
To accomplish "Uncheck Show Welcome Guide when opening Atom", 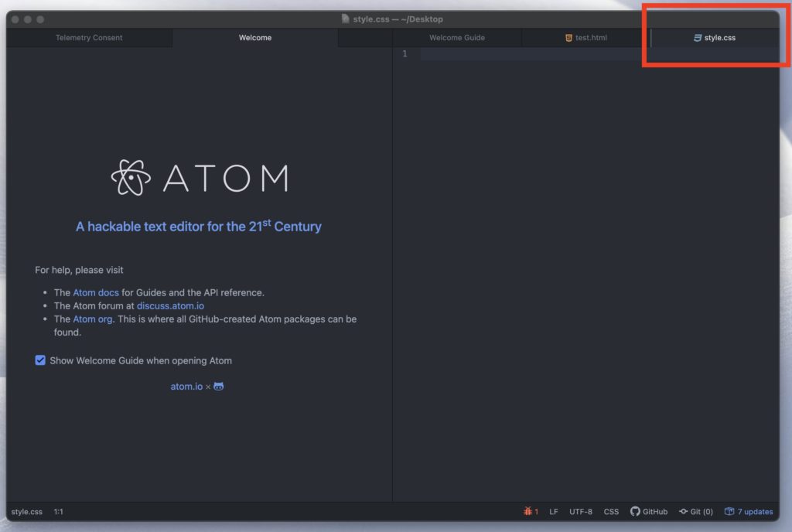I will 40,360.
